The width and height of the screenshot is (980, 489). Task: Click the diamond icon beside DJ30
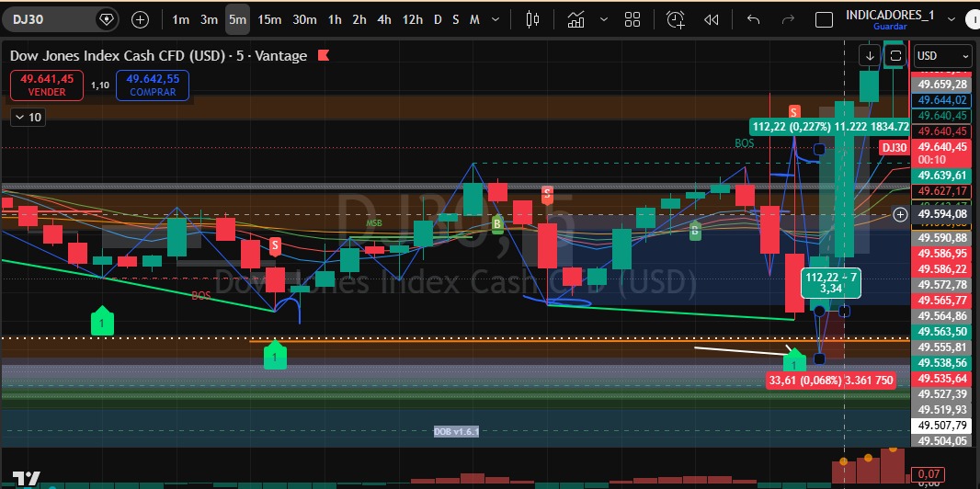[x=108, y=20]
